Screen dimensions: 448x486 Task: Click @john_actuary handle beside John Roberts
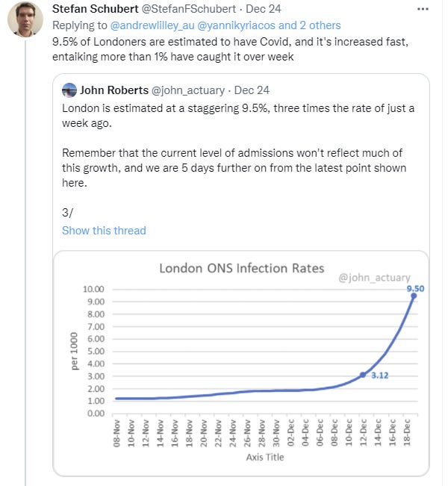pos(188,90)
